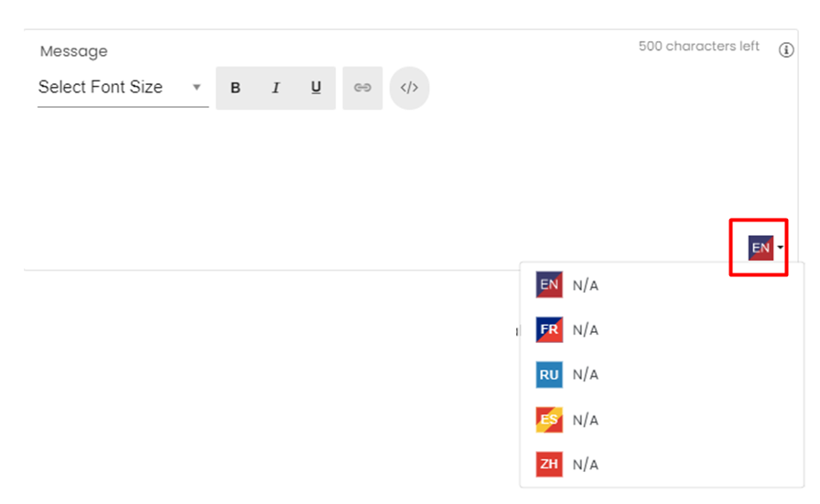This screenshot has width=820, height=504.
Task: Click the ES flag icon in list
Action: pyautogui.click(x=549, y=419)
